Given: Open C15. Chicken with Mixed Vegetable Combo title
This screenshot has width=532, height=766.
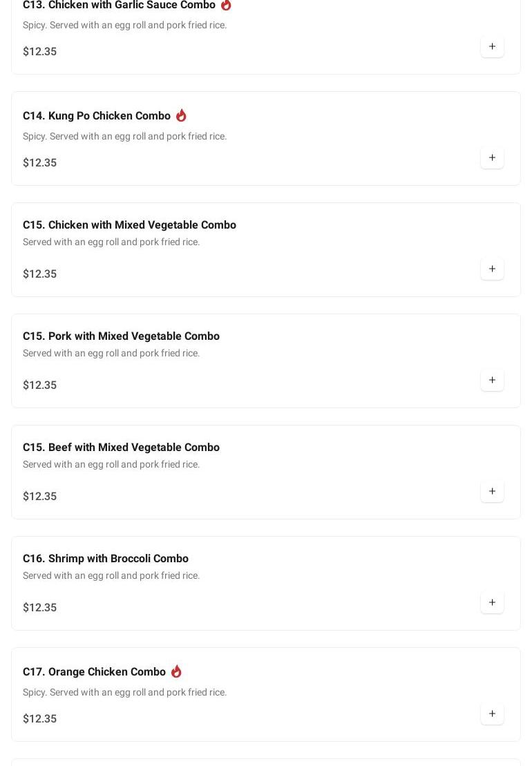Looking at the screenshot, I should 129,225.
